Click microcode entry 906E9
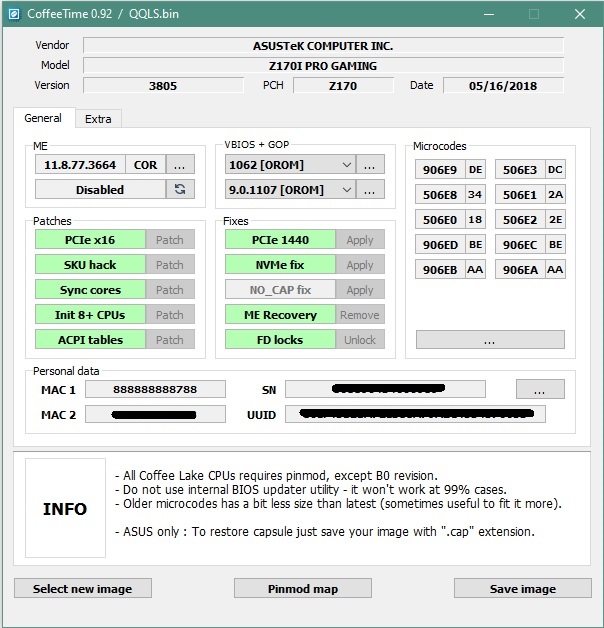The image size is (604, 628). pos(440,169)
